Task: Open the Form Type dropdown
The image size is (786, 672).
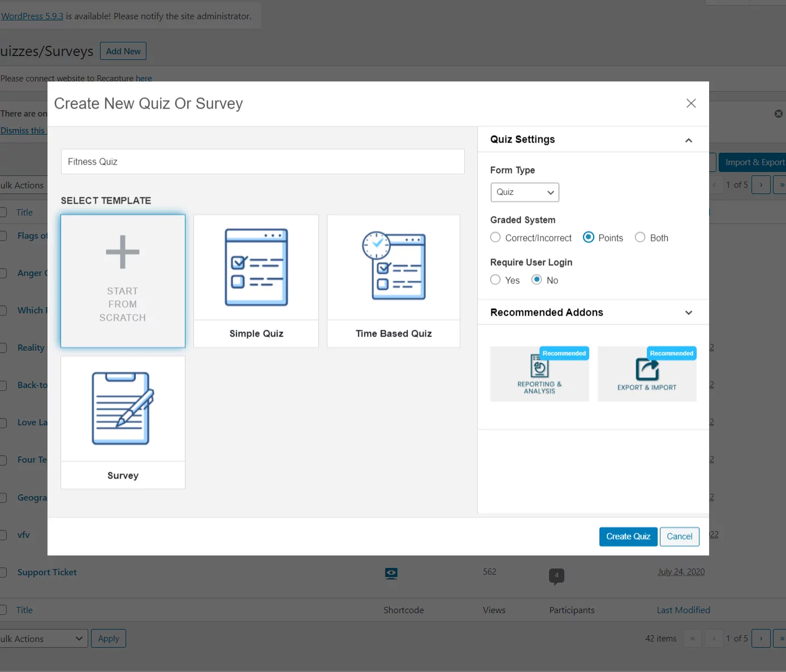Action: [525, 192]
